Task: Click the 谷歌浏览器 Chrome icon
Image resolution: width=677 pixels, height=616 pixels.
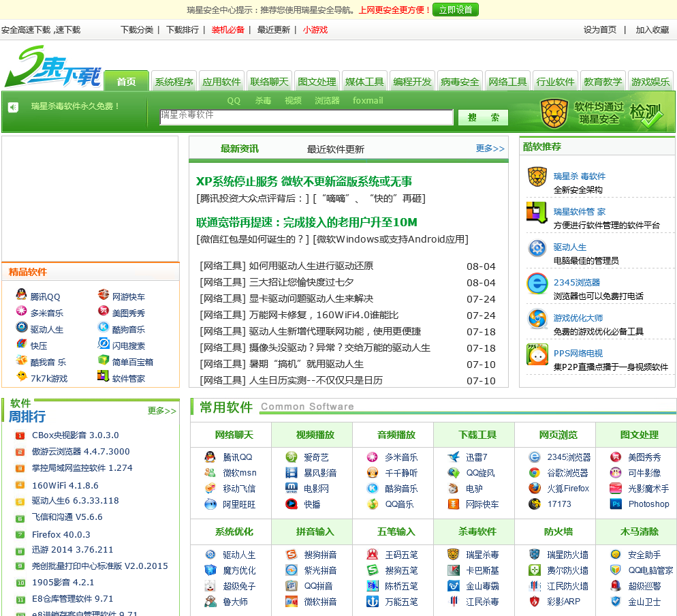Action: [x=535, y=473]
